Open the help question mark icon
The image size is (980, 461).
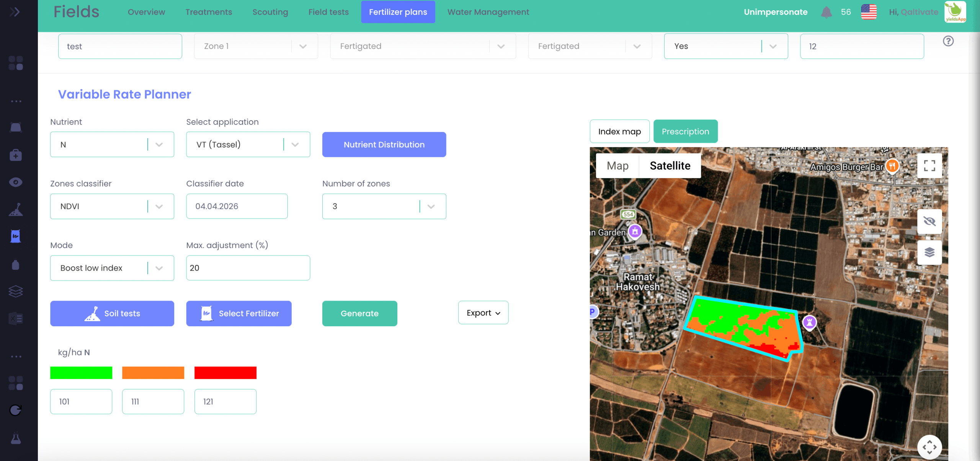948,41
